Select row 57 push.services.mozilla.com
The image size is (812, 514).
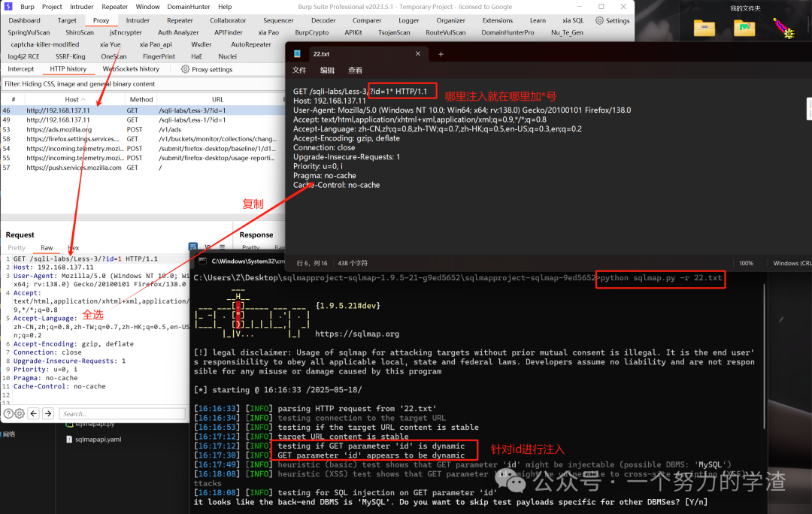click(143, 167)
